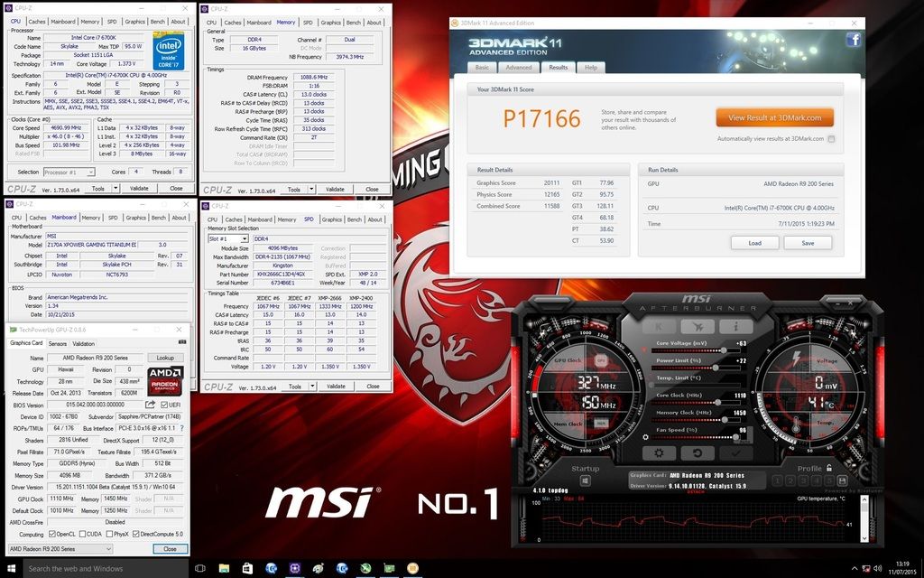The width and height of the screenshot is (924, 578).
Task: Enable automatically view results at 3DMark.com
Action: 831,139
